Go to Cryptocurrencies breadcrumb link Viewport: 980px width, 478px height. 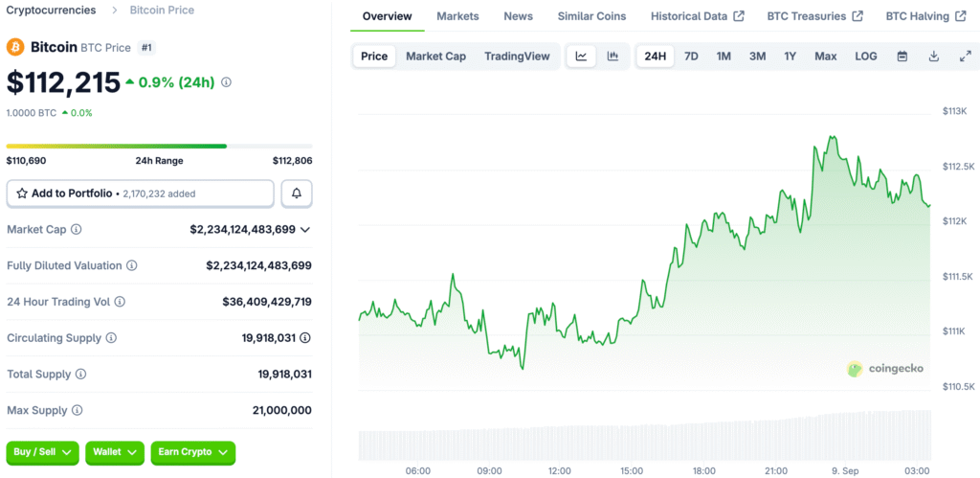pos(51,11)
